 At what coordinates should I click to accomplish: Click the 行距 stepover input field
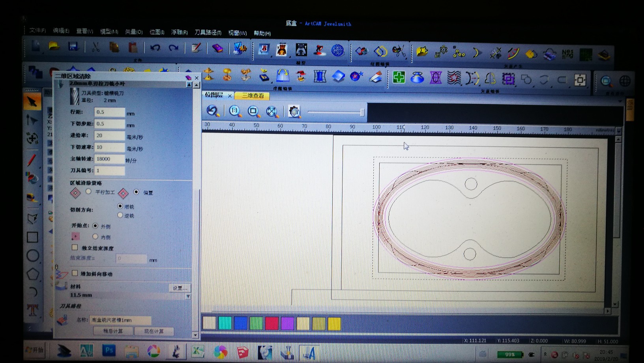pyautogui.click(x=110, y=112)
